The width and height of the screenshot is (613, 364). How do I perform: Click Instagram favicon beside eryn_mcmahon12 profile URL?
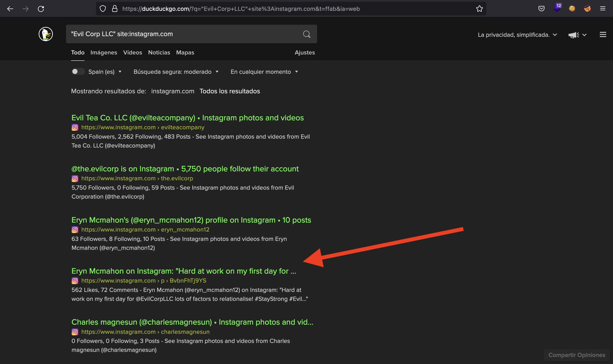[75, 230]
